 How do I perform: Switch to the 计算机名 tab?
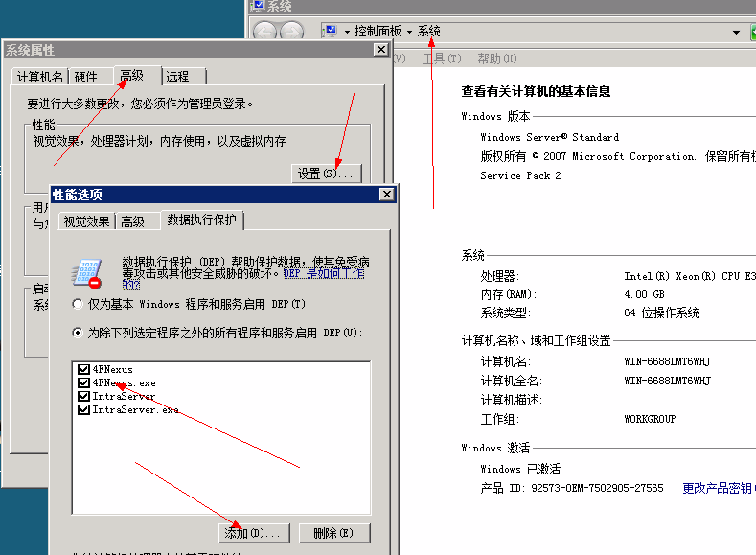click(x=40, y=77)
